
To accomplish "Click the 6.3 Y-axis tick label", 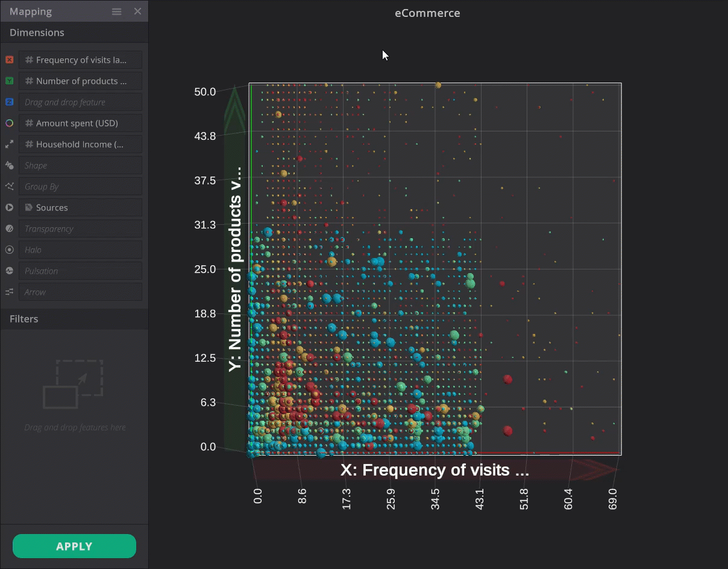I will coord(208,403).
